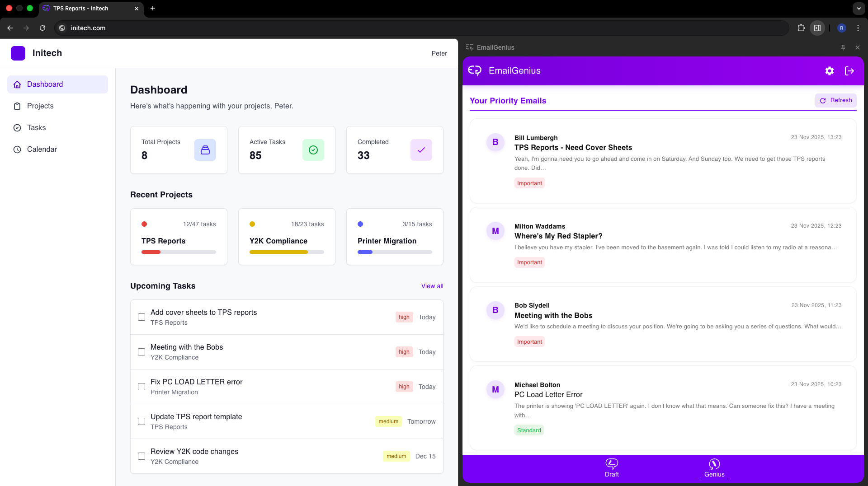Switch to the Draft tab
868x486 pixels.
[612, 469]
